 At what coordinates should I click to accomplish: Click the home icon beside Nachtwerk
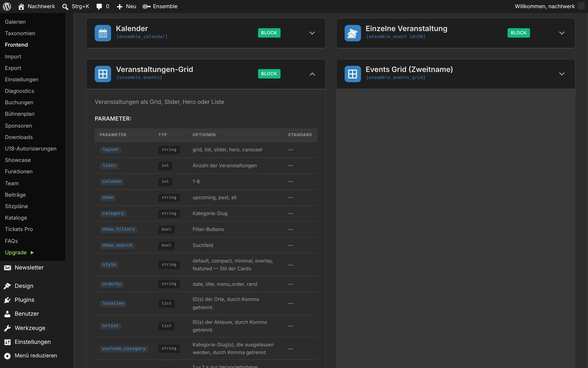21,6
